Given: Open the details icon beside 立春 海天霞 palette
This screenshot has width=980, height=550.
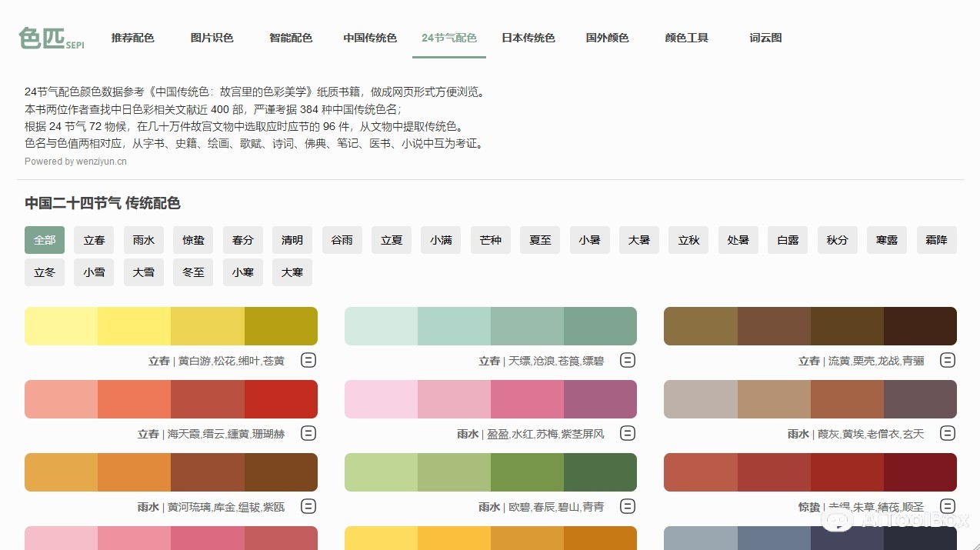Looking at the screenshot, I should click(308, 433).
